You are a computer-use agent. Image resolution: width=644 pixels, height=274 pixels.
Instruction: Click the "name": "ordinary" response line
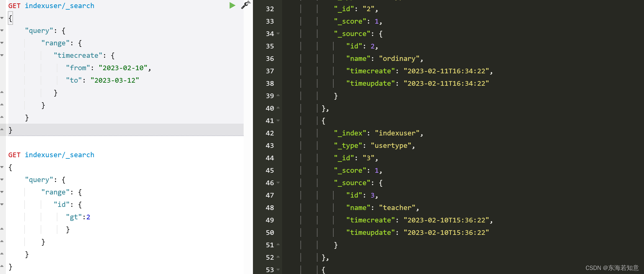pyautogui.click(x=385, y=58)
